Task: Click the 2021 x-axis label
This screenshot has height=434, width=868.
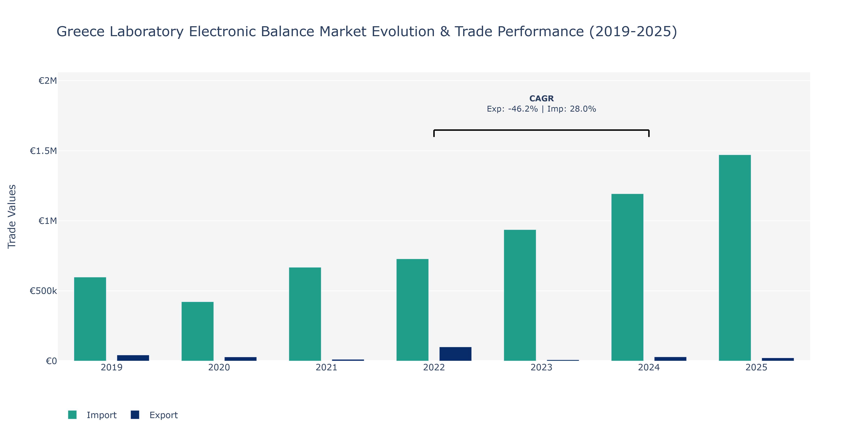Action: point(327,367)
